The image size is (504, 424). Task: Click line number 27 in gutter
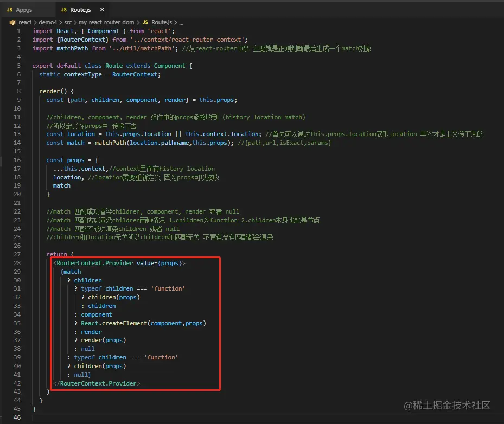pos(17,254)
